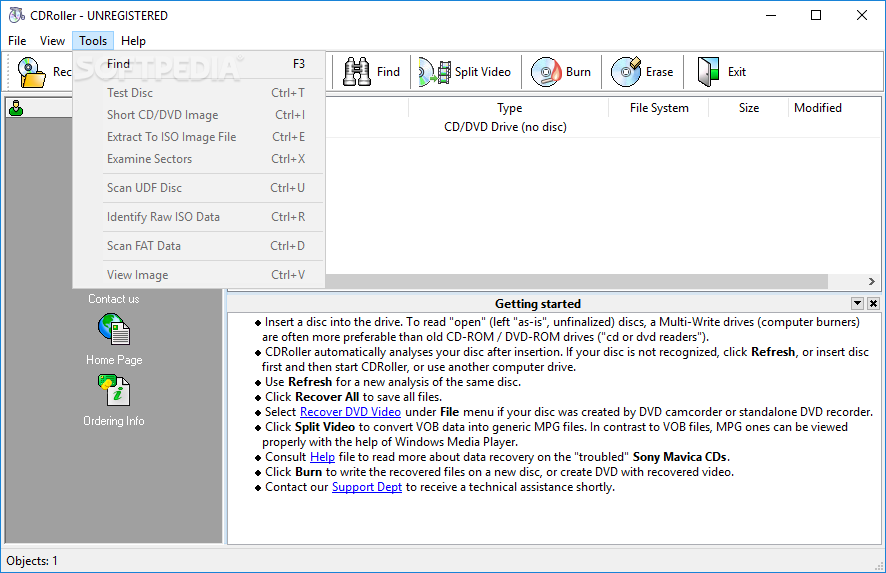886x573 pixels.
Task: Click the Burn toolbar label
Action: point(578,72)
